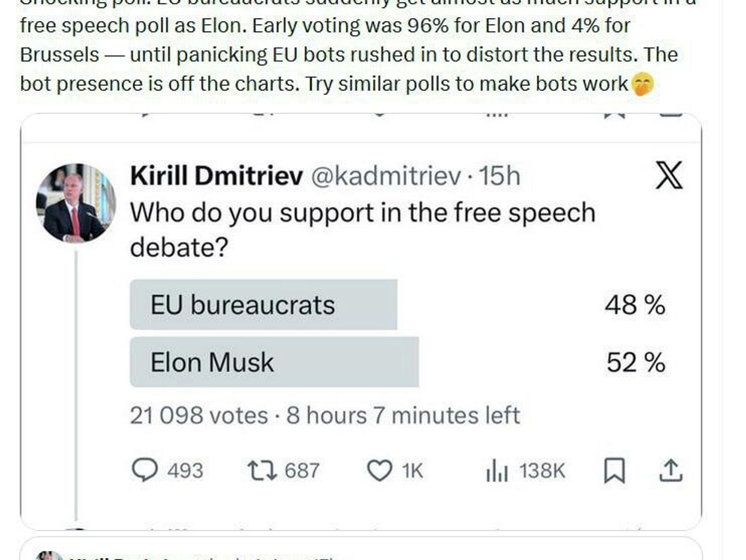
Task: Like the poll post with the heart icon
Action: [x=379, y=470]
